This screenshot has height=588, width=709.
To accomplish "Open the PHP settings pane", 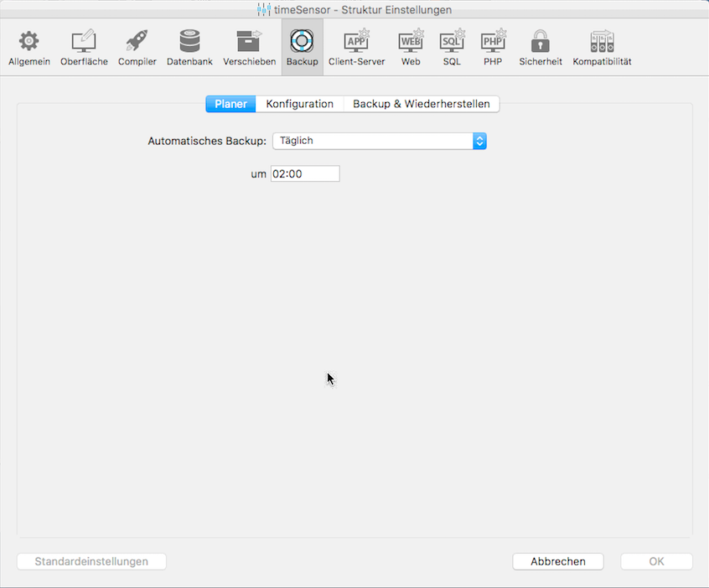I will point(493,48).
